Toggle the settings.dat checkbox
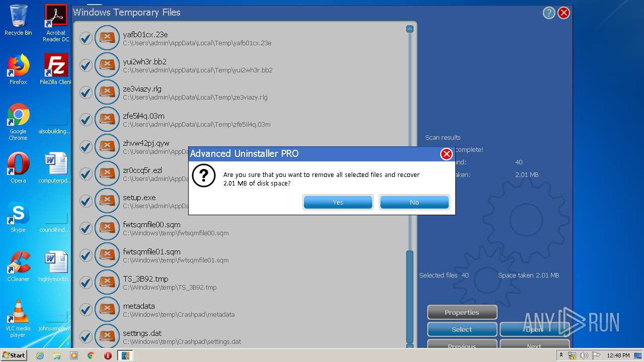644x362 pixels. [86, 337]
